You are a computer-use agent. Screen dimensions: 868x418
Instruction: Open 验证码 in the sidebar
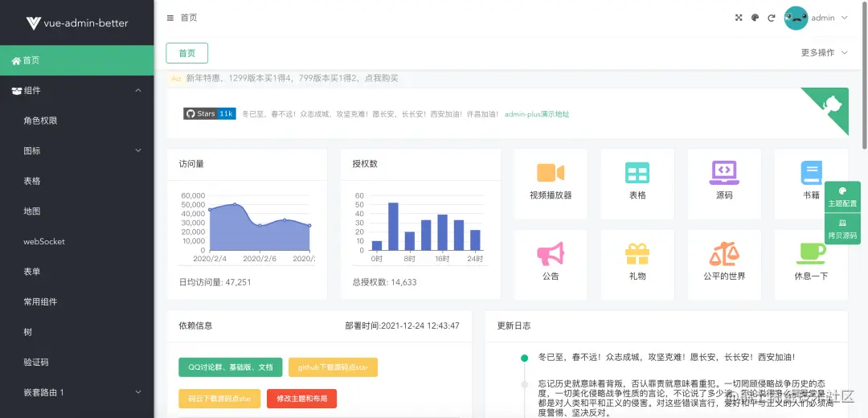point(77,362)
